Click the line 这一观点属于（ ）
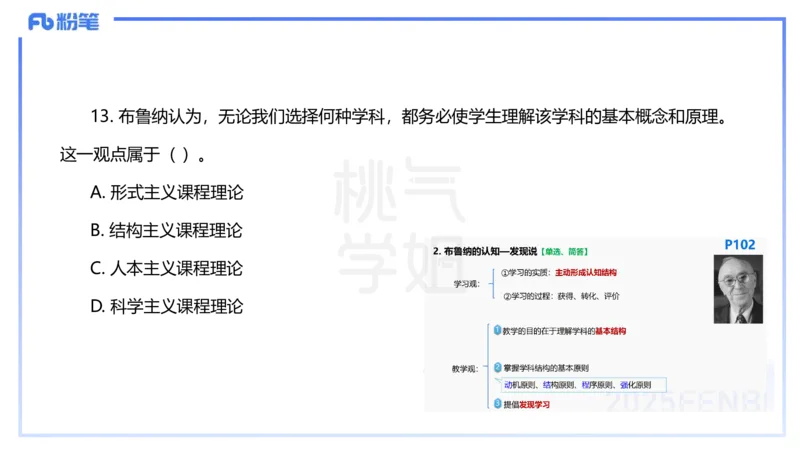 coord(133,155)
